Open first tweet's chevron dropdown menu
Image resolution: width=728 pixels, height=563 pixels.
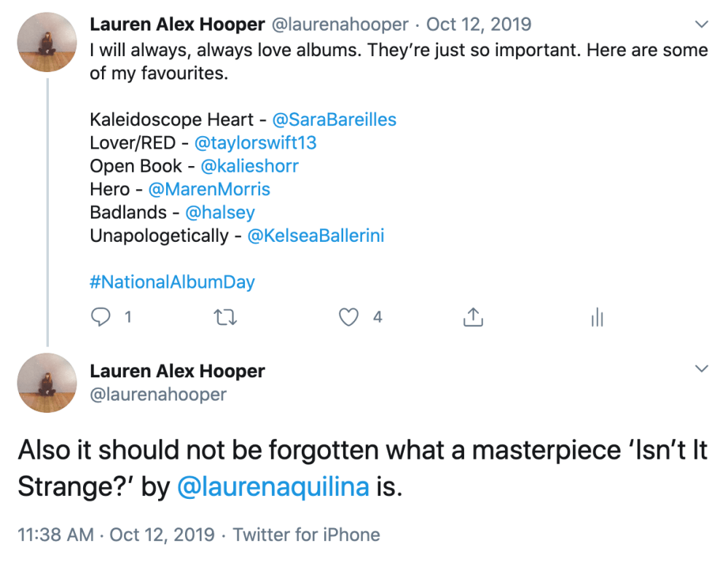701,25
